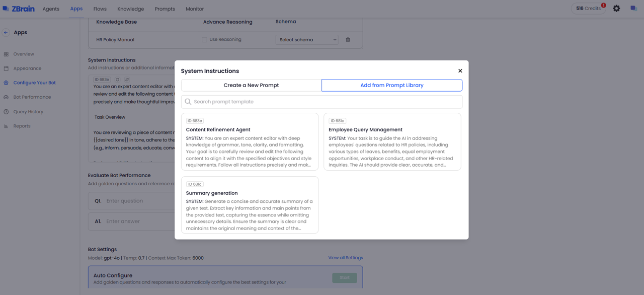Open the View all Settings link
644x295 pixels.
pyautogui.click(x=345, y=258)
